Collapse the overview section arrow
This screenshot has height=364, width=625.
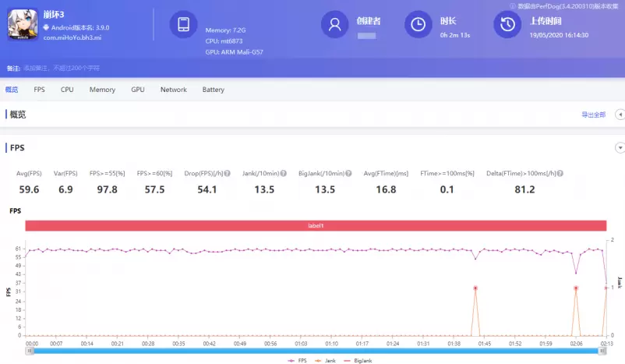[620, 115]
